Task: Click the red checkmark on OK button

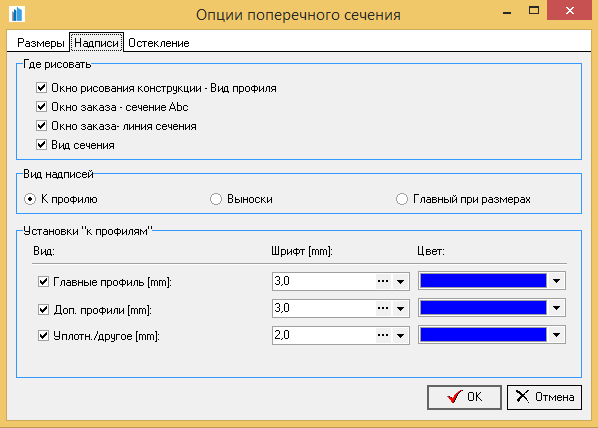Action: 455,397
